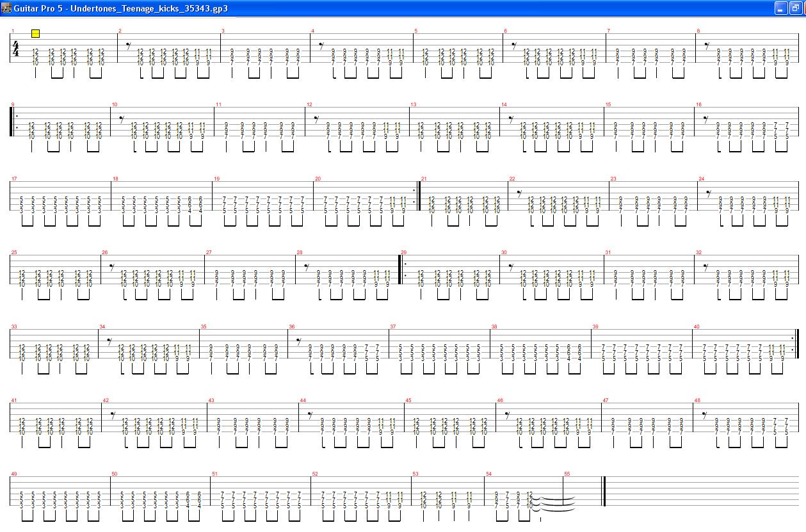Viewport: 806px width, 532px height.
Task: Click measure number 25
Action: coord(14,252)
